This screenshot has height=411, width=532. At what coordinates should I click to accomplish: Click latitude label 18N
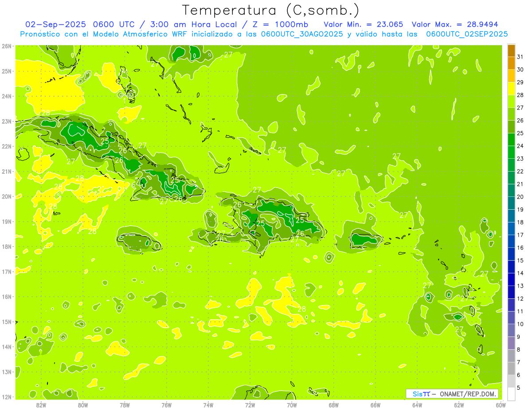point(7,247)
